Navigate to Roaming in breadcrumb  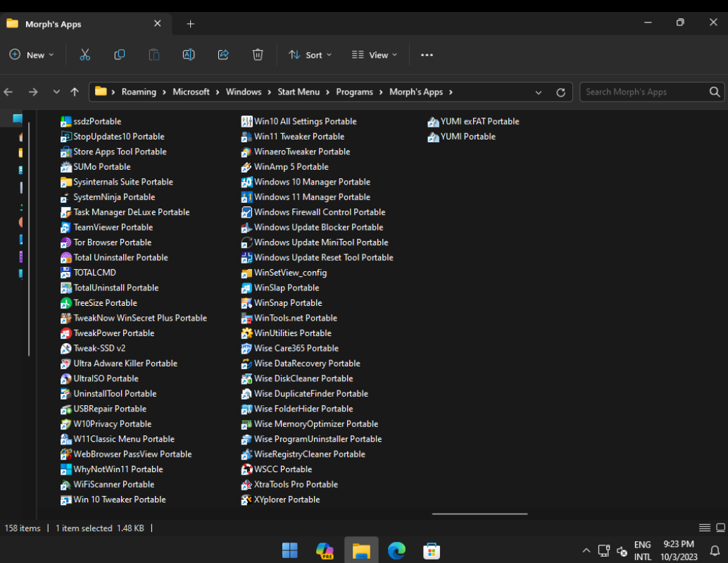click(139, 92)
